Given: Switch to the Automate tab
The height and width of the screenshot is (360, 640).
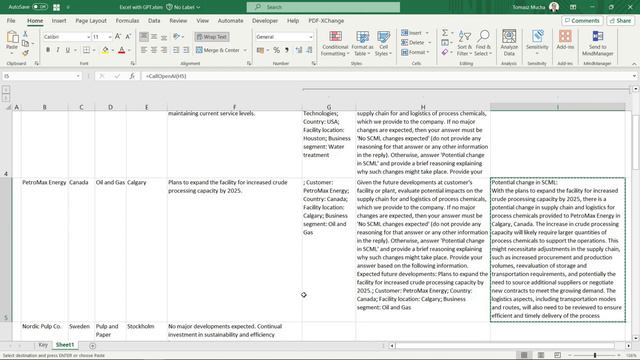Looking at the screenshot, I should coord(230,20).
